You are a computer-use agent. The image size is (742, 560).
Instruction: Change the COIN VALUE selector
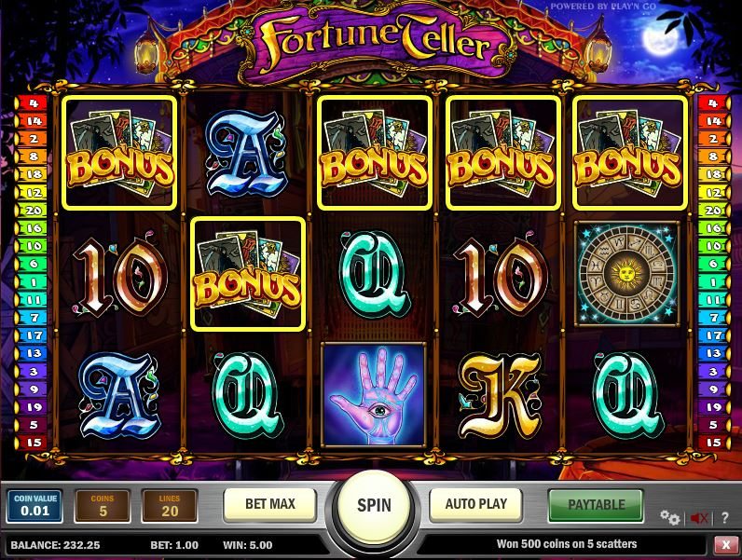click(34, 506)
